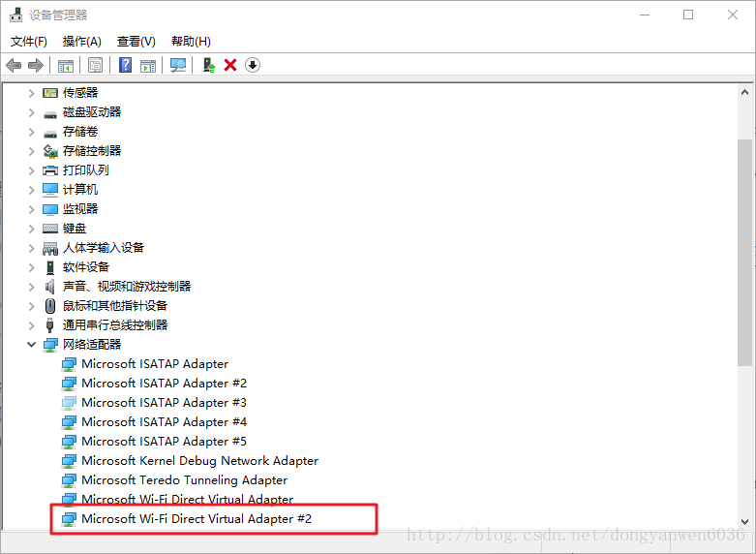
Task: Select the 键盘 keyboard icon
Action: (x=50, y=229)
